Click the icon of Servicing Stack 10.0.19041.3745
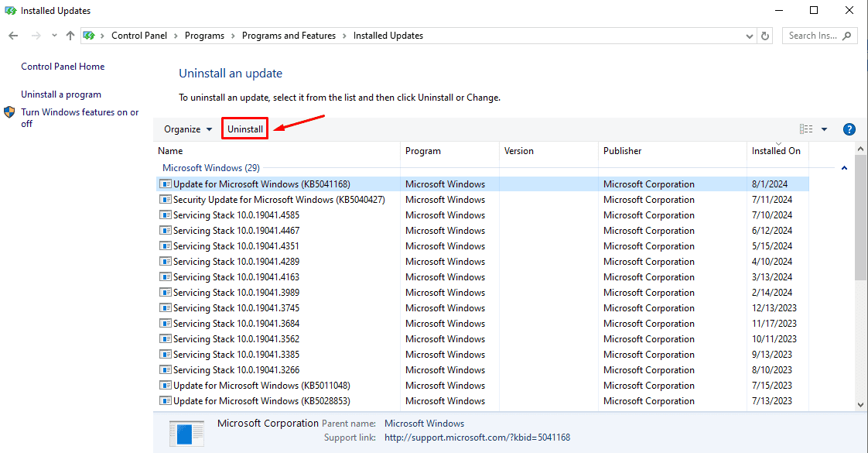868x453 pixels. pos(165,308)
